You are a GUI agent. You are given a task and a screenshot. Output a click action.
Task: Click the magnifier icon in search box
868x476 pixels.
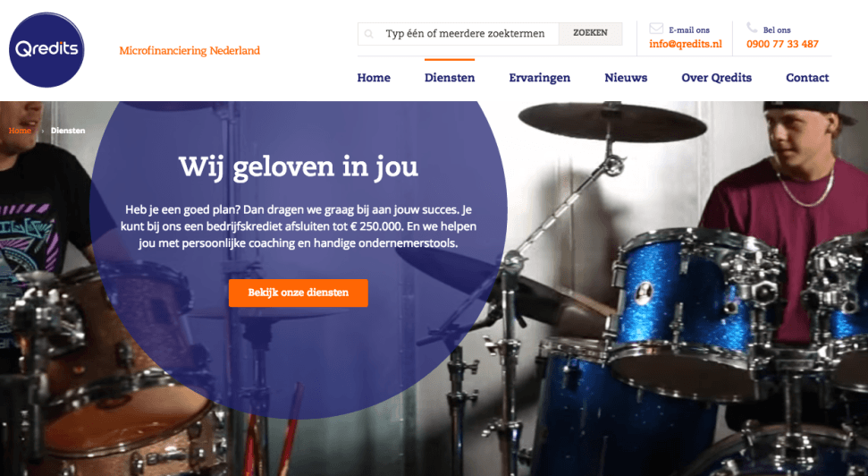coord(368,34)
